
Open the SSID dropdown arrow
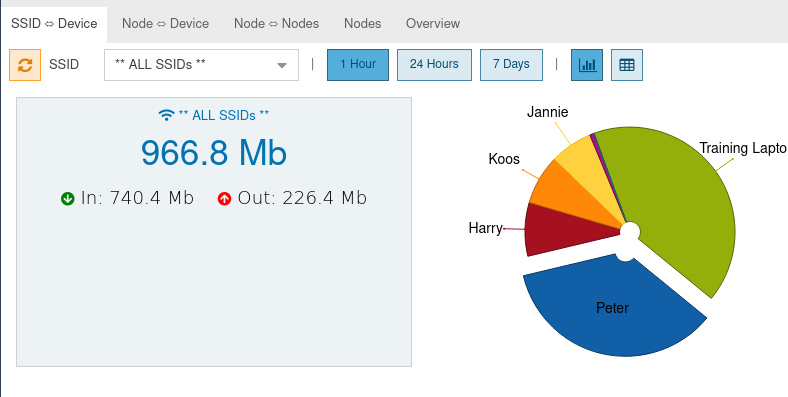coord(282,65)
